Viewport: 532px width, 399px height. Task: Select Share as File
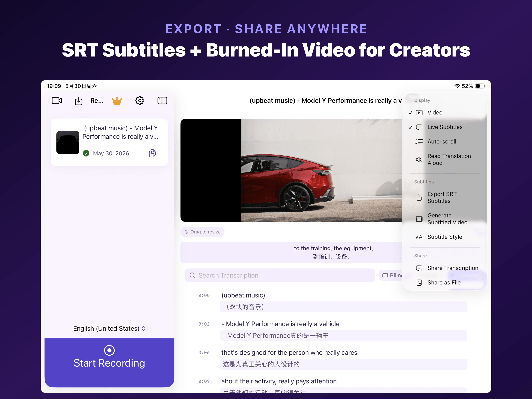(x=444, y=282)
